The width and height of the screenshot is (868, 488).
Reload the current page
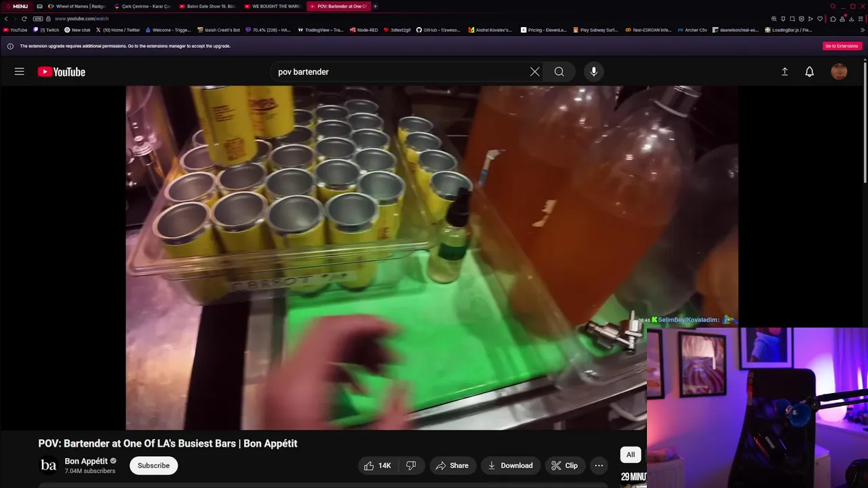click(24, 18)
